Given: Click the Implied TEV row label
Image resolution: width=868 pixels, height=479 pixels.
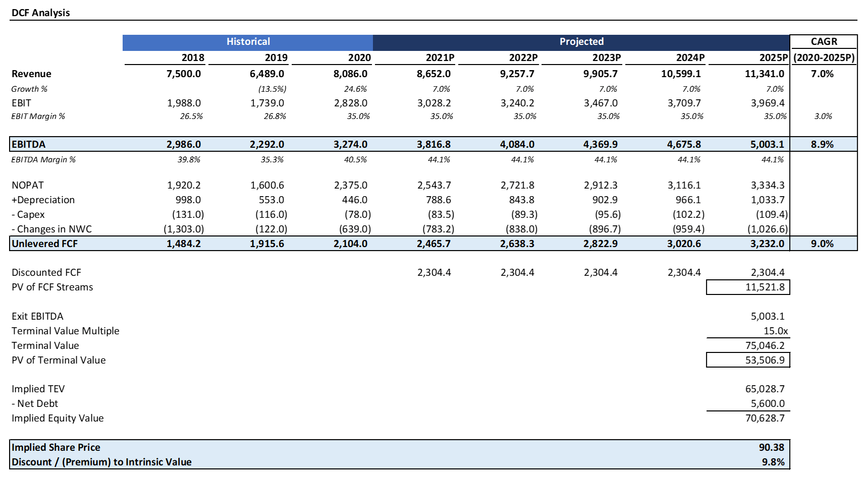Looking at the screenshot, I should click(38, 389).
